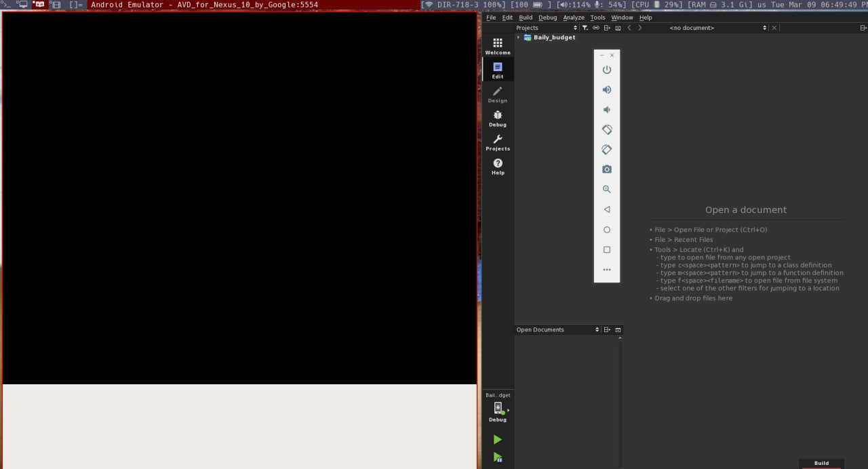Screen dimensions: 868x469
Task: Click CPU 29% indicator in top bar
Action: tap(658, 5)
